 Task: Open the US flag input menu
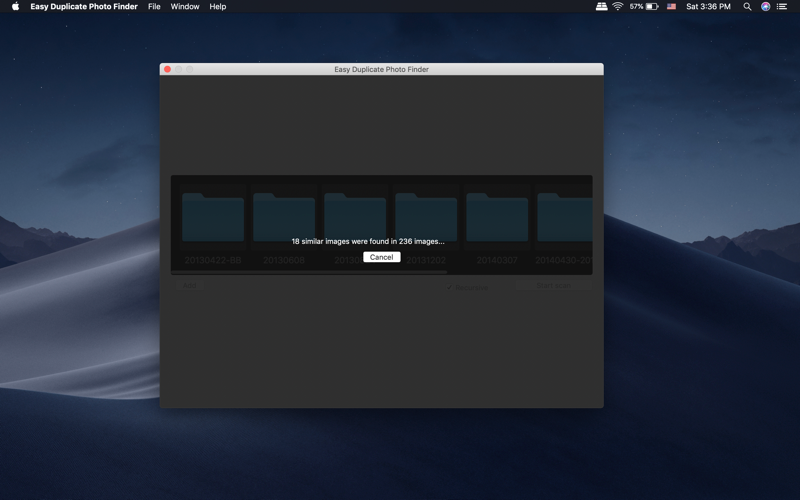point(671,7)
